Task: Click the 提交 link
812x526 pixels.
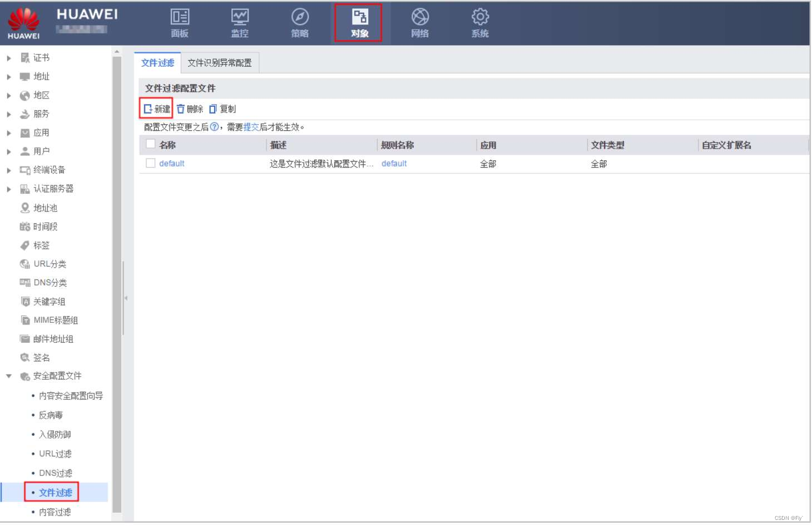Action: [251, 127]
